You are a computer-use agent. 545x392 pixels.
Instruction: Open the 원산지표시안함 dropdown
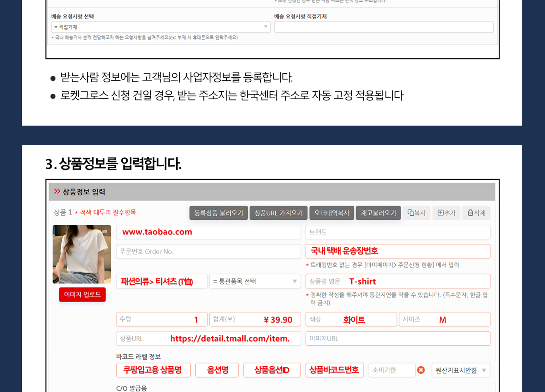point(461,370)
